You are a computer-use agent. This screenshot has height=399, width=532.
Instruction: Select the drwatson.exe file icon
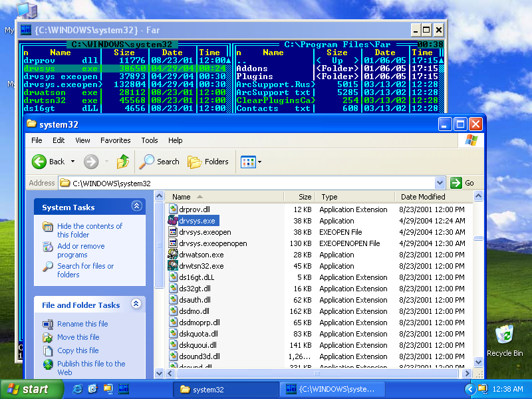click(173, 255)
